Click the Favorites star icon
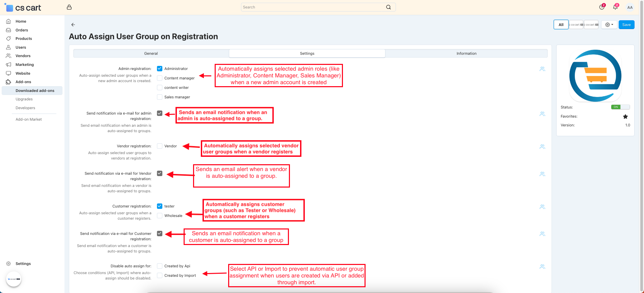644x293 pixels. click(625, 117)
